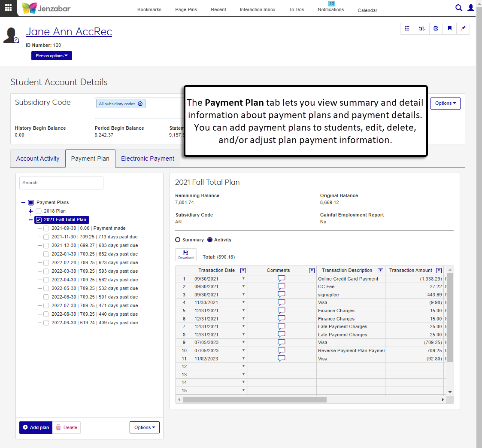This screenshot has width=482, height=448.
Task: Click the page pin icon
Action: (x=463, y=29)
